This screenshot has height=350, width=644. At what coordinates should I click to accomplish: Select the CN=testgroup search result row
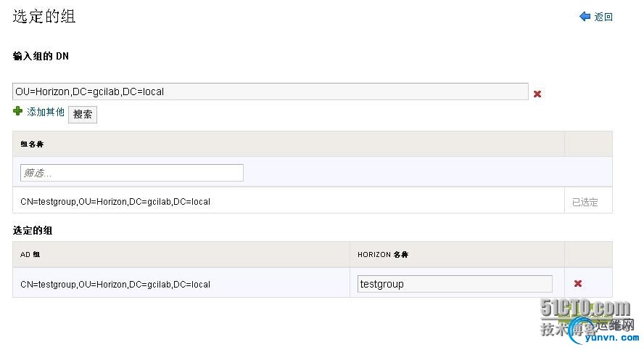[115, 201]
